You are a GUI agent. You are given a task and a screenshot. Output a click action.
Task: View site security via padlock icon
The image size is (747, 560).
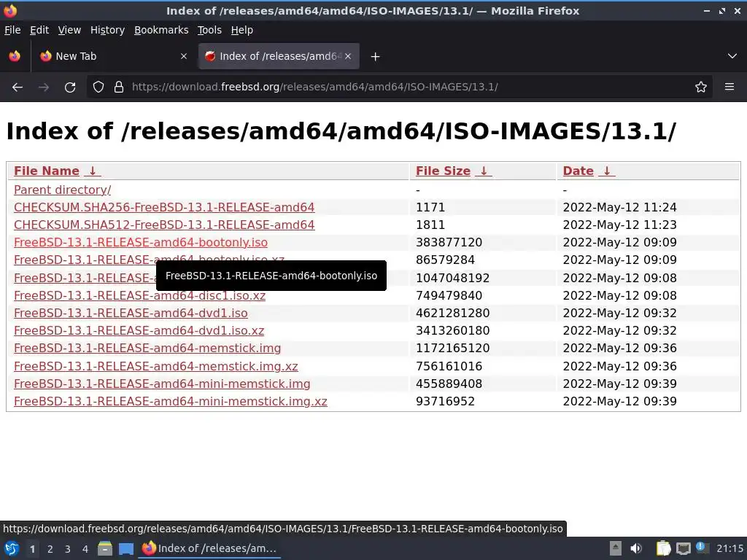coord(119,87)
